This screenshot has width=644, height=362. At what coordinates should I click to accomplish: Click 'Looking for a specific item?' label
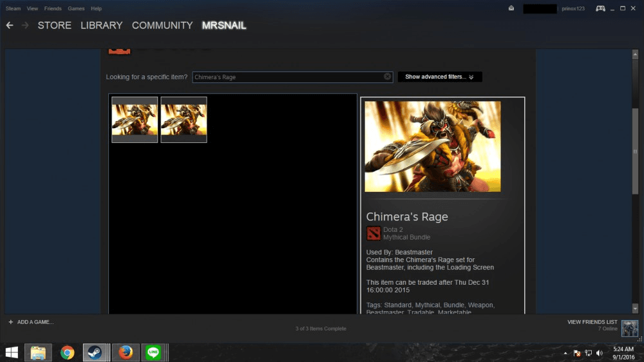point(147,77)
